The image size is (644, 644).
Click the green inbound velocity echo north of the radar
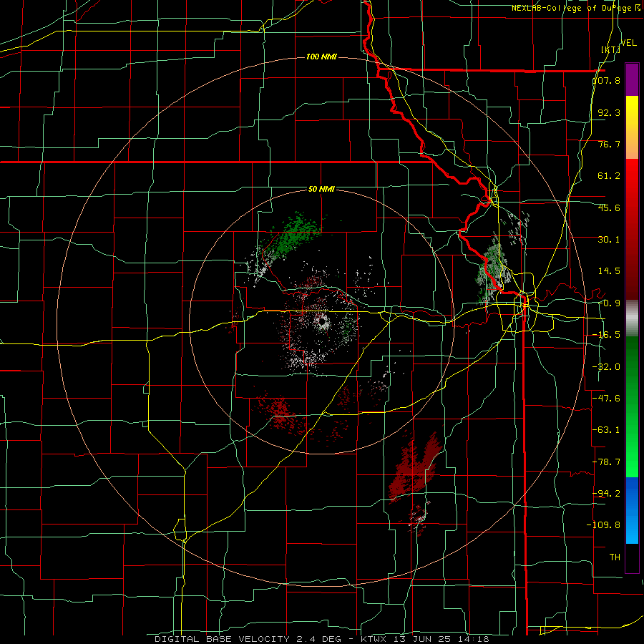click(x=293, y=237)
